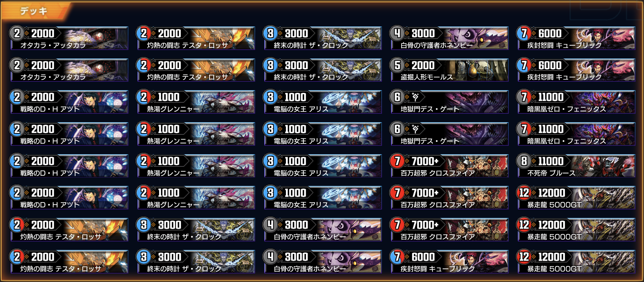This screenshot has width=644, height=282.
Task: Select キューブリック card directly below 百万超邪 クロスファイア
Action: coord(449,262)
